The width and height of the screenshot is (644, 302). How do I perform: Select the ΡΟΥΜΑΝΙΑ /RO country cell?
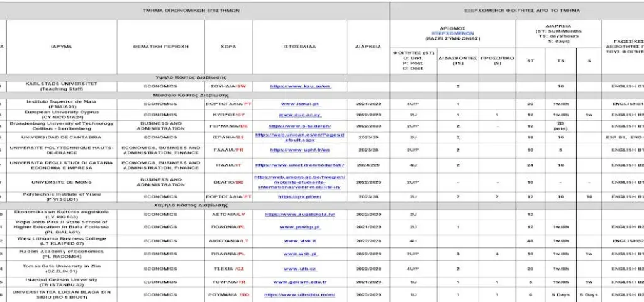point(228,294)
